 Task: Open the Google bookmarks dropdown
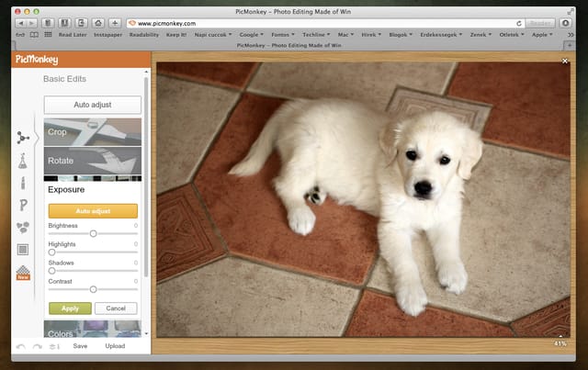tap(252, 35)
